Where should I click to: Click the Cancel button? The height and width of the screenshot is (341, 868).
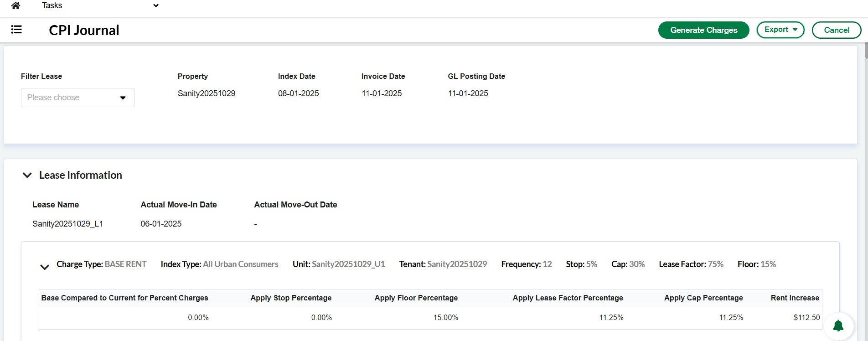tap(837, 30)
